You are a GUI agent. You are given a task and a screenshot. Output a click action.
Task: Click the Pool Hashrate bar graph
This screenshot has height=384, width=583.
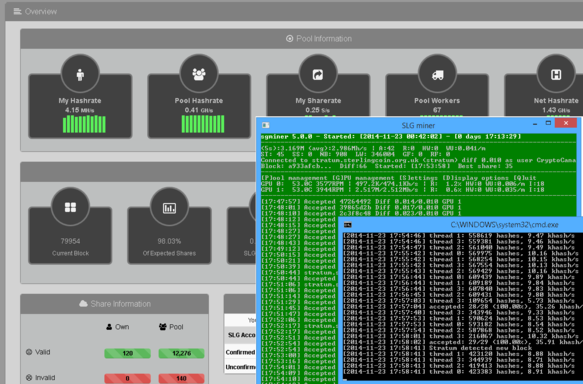[203, 124]
